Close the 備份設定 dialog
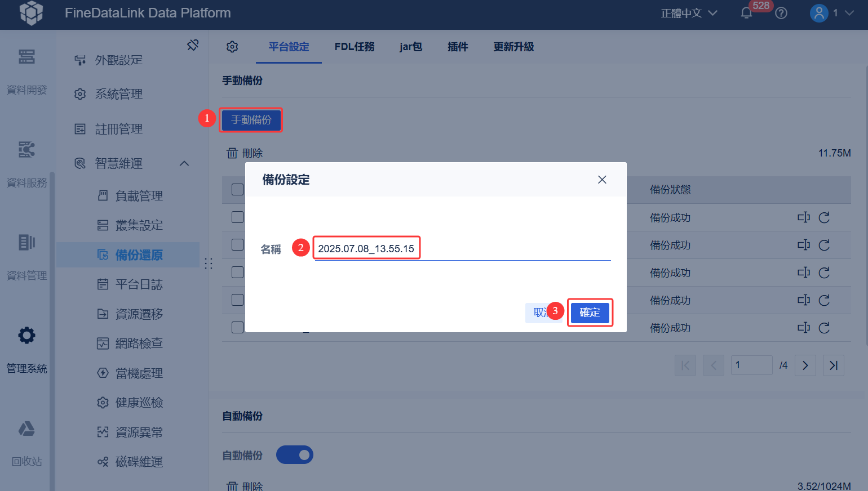Screen dimensions: 868x491 click(602, 180)
